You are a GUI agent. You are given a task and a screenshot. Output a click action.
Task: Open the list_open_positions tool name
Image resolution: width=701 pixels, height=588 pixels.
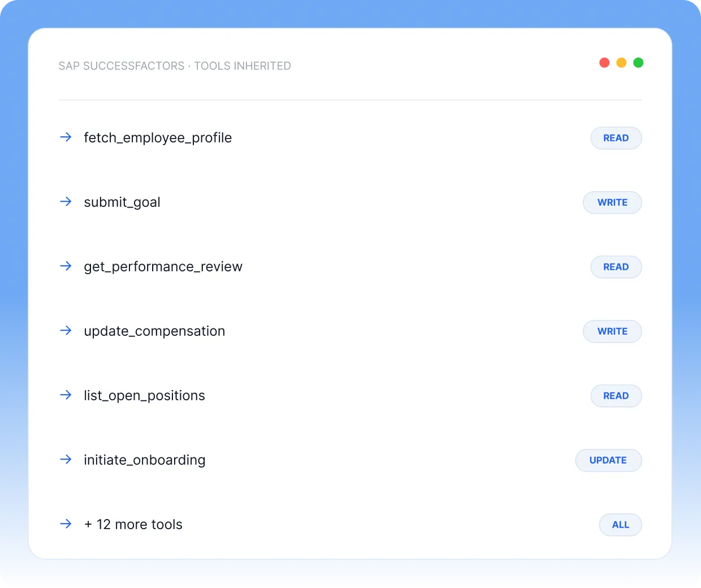(144, 396)
